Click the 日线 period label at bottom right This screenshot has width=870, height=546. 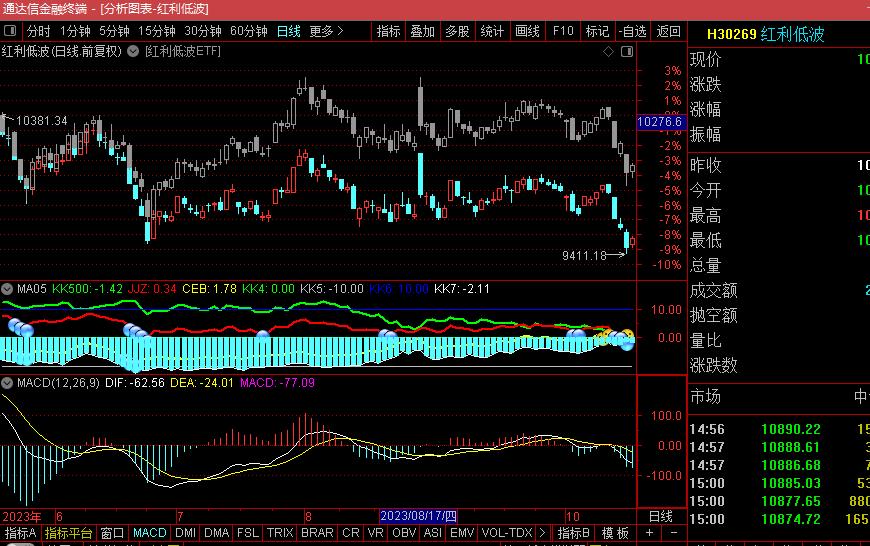coord(661,517)
